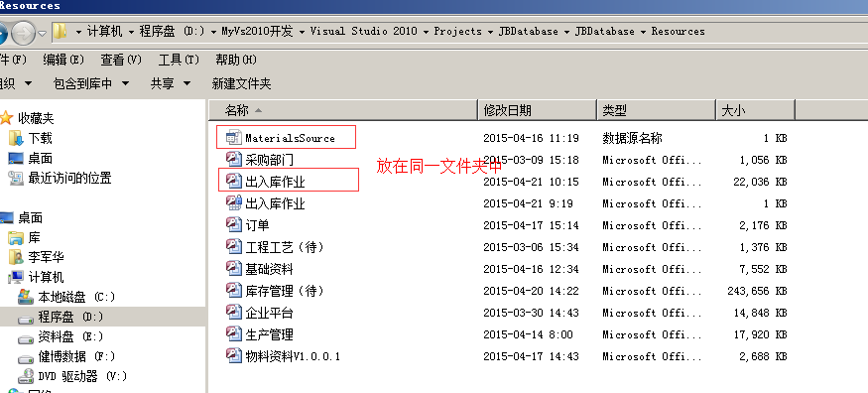
Task: Click the file name 生产管理
Action: [269, 334]
